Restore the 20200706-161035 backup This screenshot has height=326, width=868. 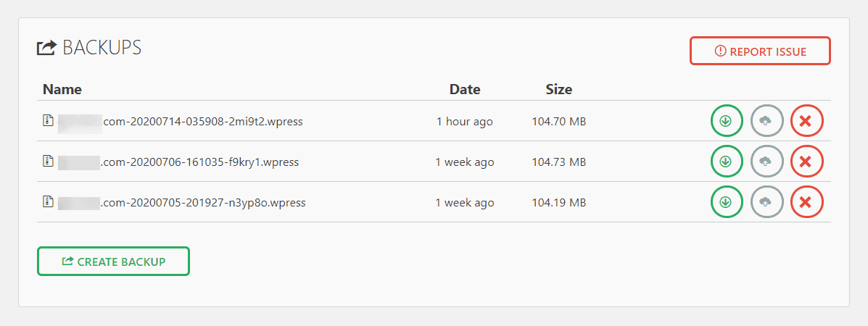pyautogui.click(x=766, y=162)
